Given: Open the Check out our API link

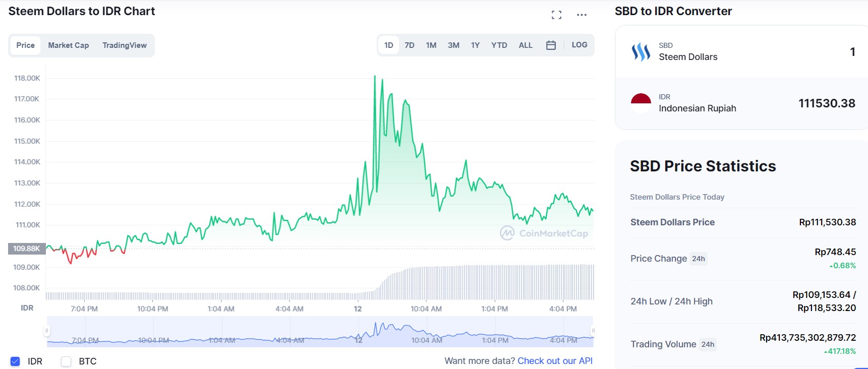Looking at the screenshot, I should coord(555,361).
